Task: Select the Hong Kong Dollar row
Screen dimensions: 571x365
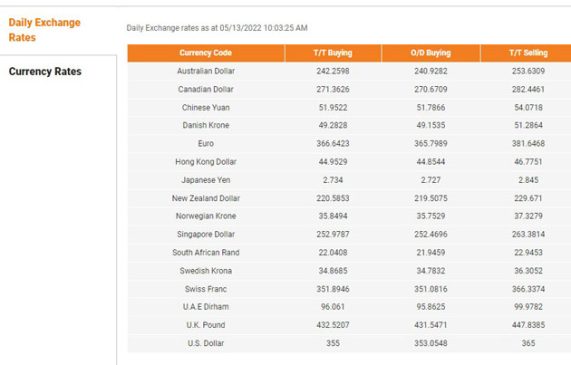Action: (x=349, y=162)
